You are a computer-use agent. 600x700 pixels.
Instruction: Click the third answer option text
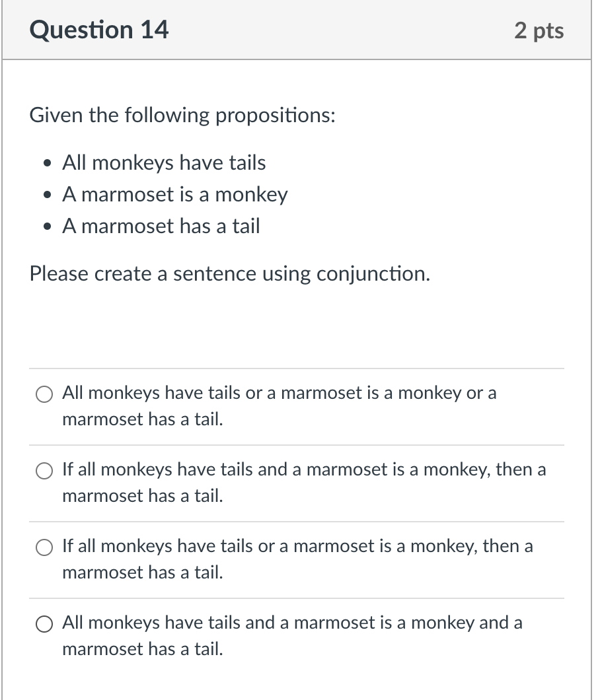point(297,547)
